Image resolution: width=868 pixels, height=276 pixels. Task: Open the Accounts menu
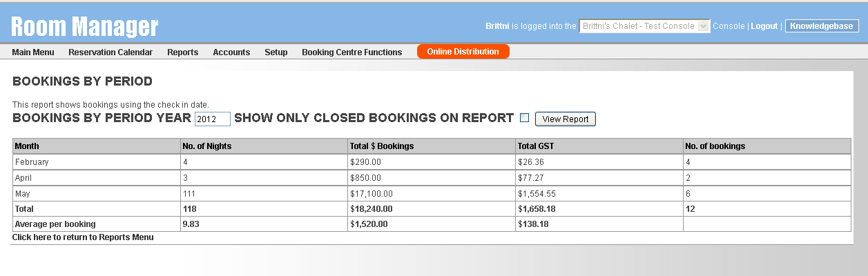click(231, 52)
